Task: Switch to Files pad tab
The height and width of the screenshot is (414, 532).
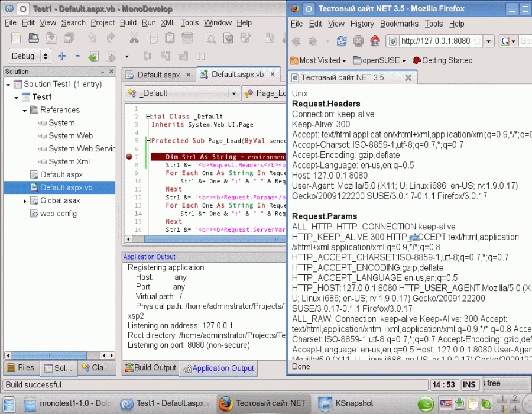Action: click(x=21, y=368)
